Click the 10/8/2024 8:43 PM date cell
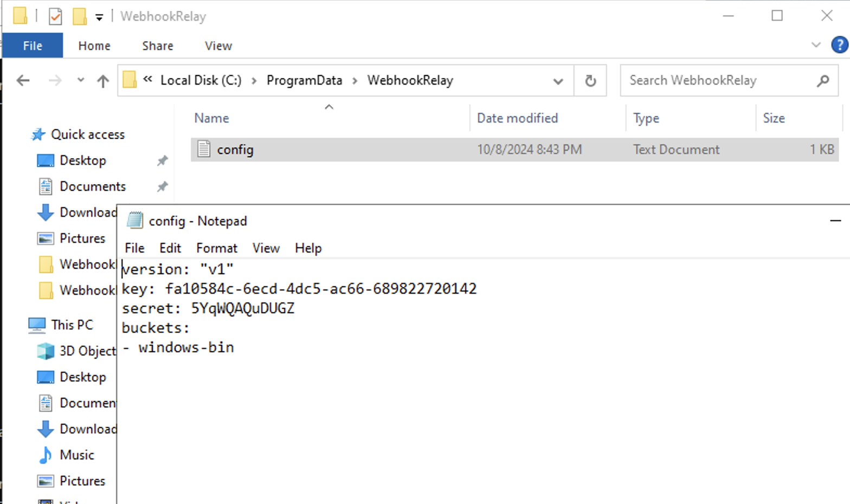 [x=529, y=150]
